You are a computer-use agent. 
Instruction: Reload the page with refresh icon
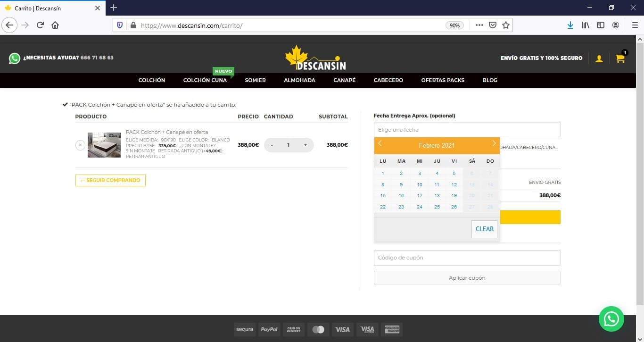click(40, 25)
